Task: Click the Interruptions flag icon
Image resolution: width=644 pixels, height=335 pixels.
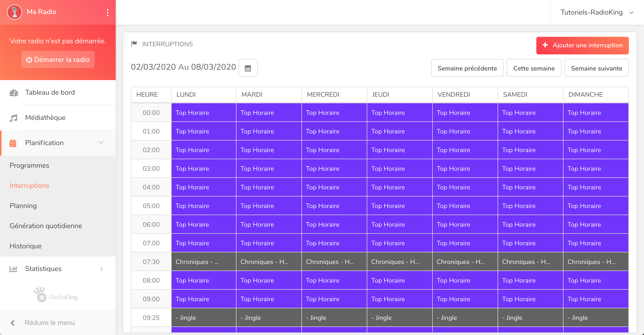Action: pos(134,44)
